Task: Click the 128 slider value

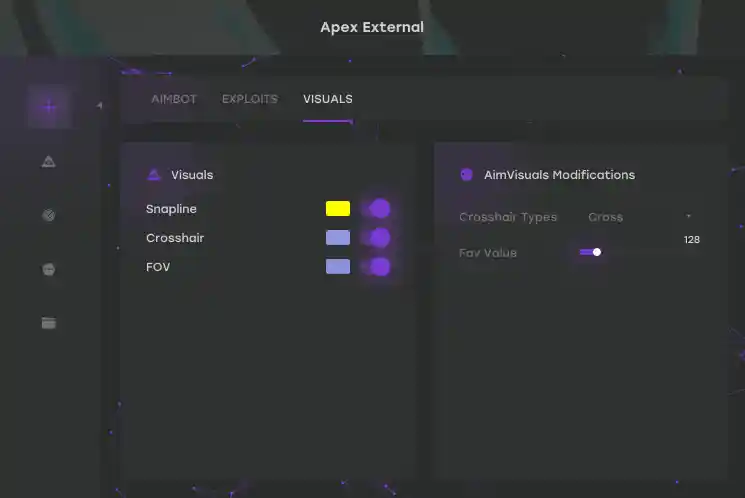Action: [x=692, y=239]
